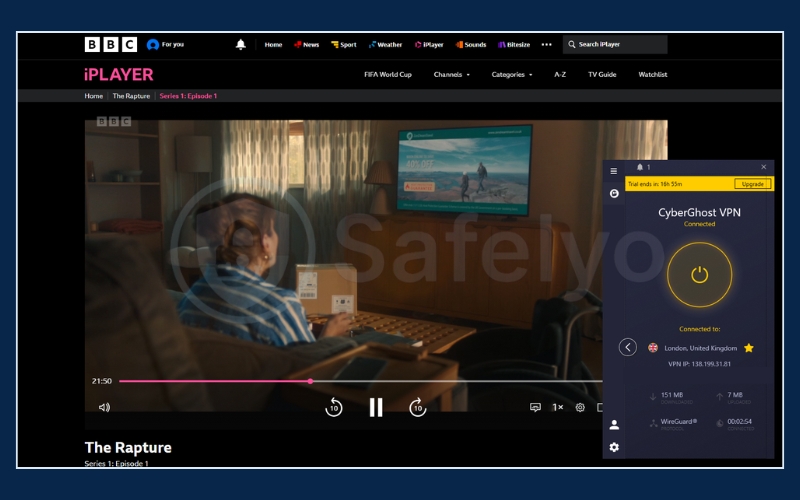This screenshot has height=500, width=800.
Task: Pause the video
Action: 376,407
